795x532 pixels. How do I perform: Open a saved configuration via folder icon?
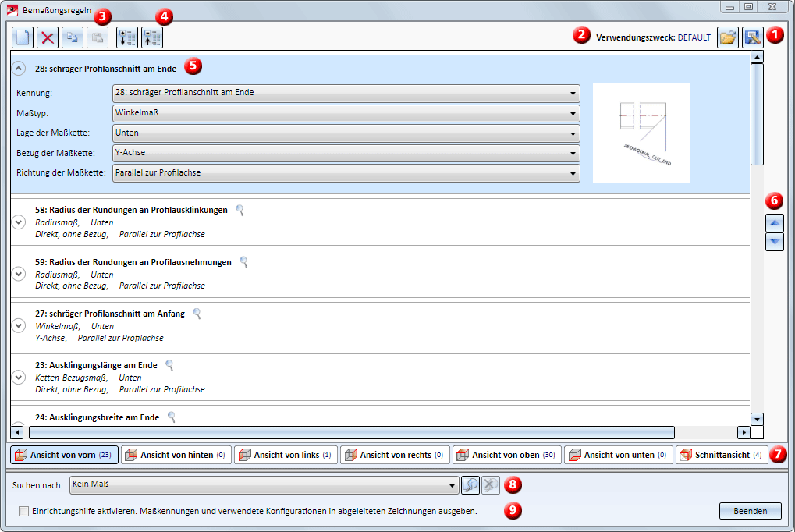pyautogui.click(x=728, y=37)
